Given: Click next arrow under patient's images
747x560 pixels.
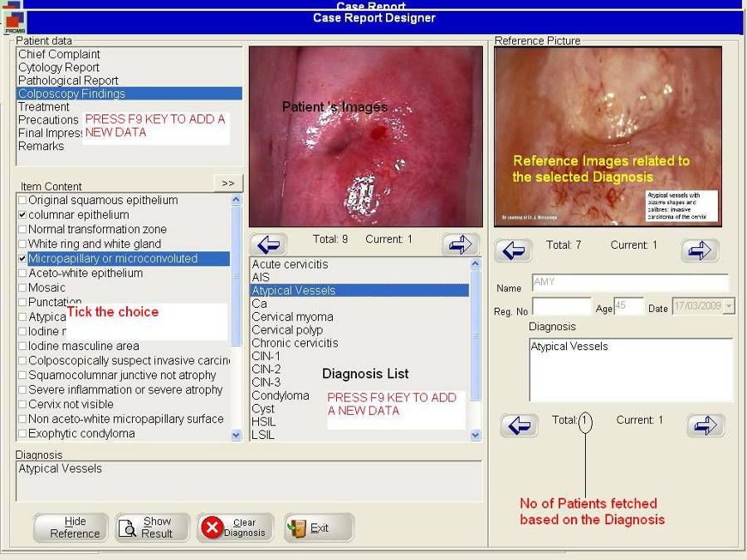Looking at the screenshot, I should [x=461, y=244].
